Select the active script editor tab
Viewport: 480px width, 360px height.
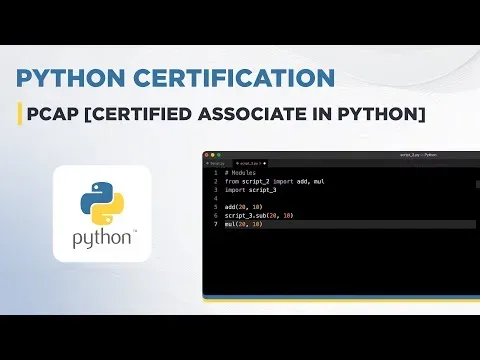click(x=250, y=164)
